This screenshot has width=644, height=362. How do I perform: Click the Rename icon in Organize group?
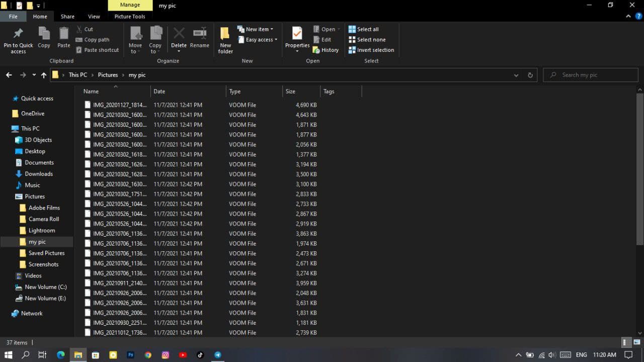click(x=200, y=34)
